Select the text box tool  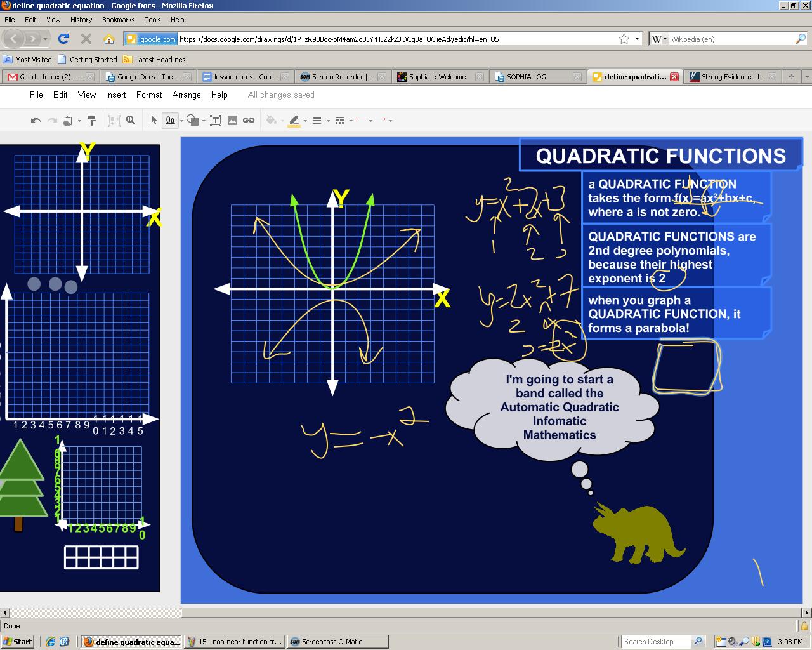coord(216,120)
